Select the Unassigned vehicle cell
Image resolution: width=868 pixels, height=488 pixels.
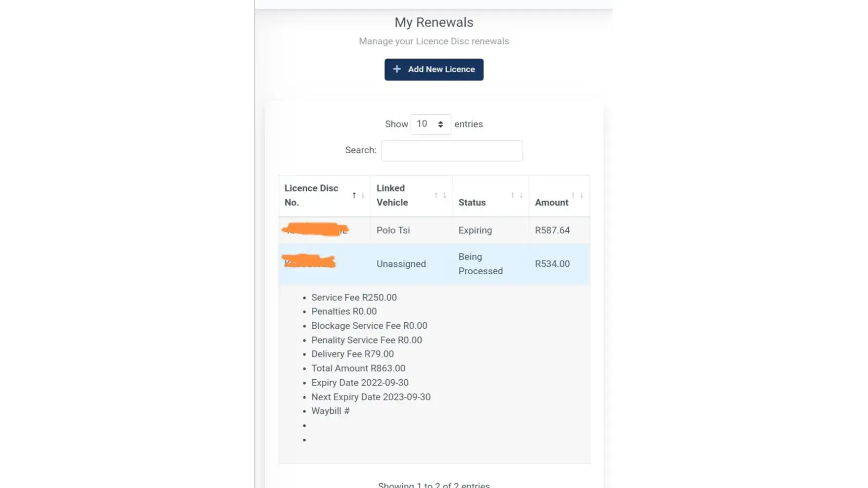[x=401, y=264]
